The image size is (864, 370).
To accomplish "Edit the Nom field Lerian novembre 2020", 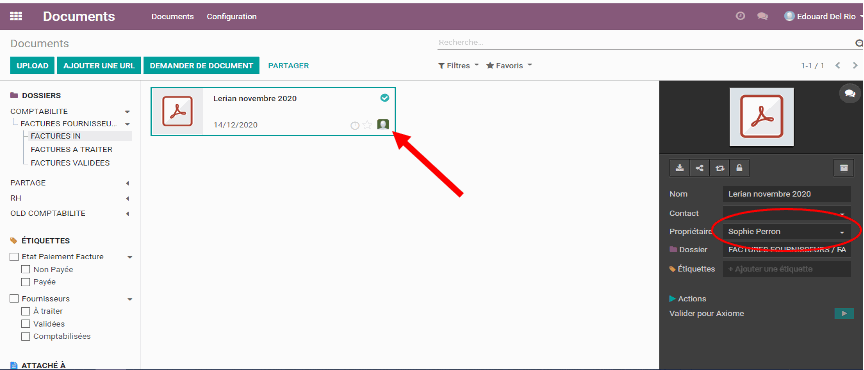I will (x=786, y=194).
